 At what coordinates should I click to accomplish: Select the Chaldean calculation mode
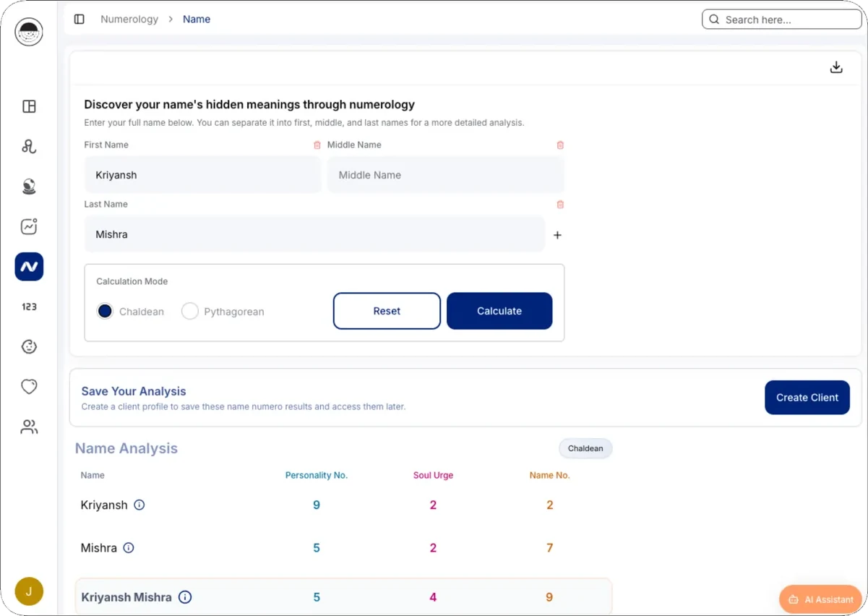click(105, 312)
